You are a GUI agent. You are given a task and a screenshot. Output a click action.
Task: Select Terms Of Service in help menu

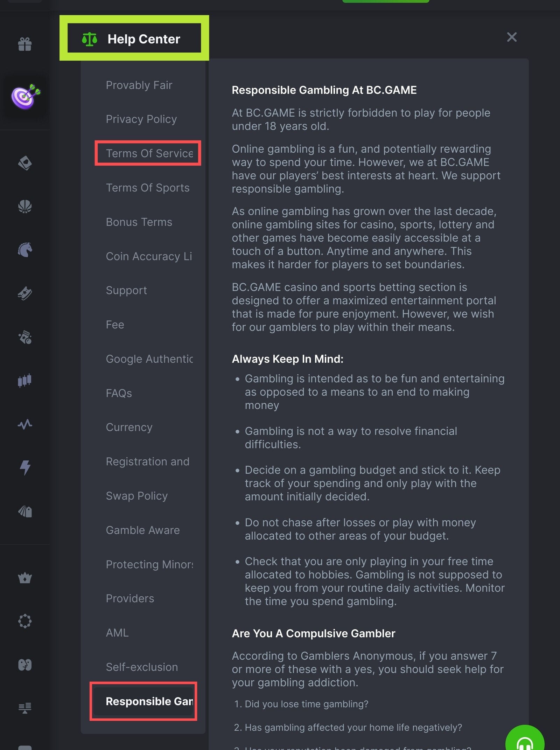coord(149,153)
